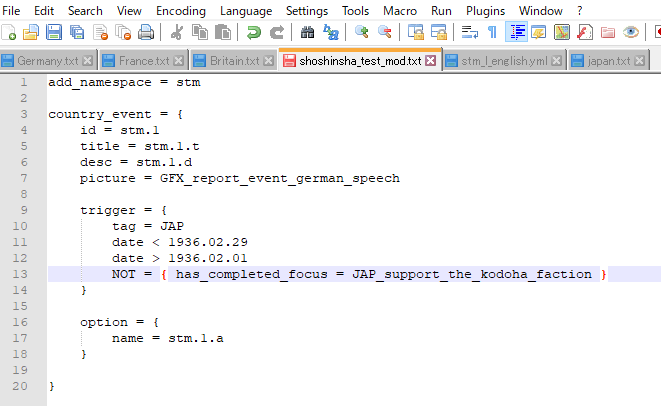Click the Close All documents icon
The height and width of the screenshot is (406, 661).
(x=123, y=32)
